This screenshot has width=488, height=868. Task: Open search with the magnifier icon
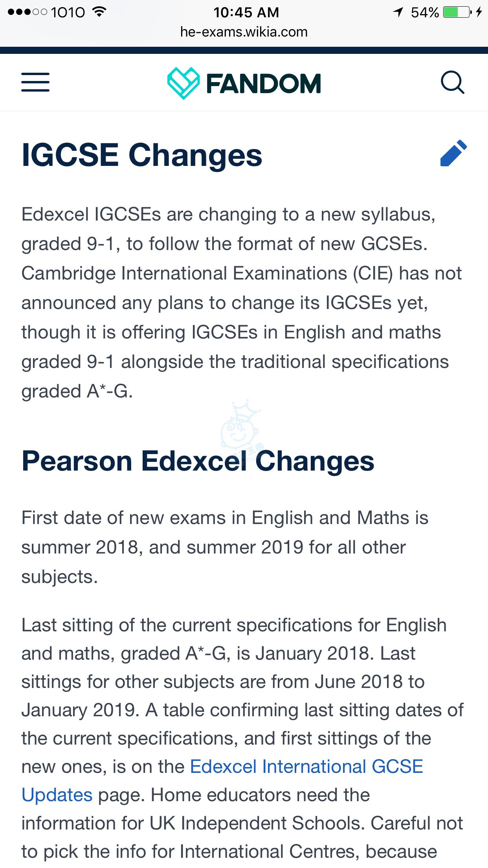[x=453, y=82]
